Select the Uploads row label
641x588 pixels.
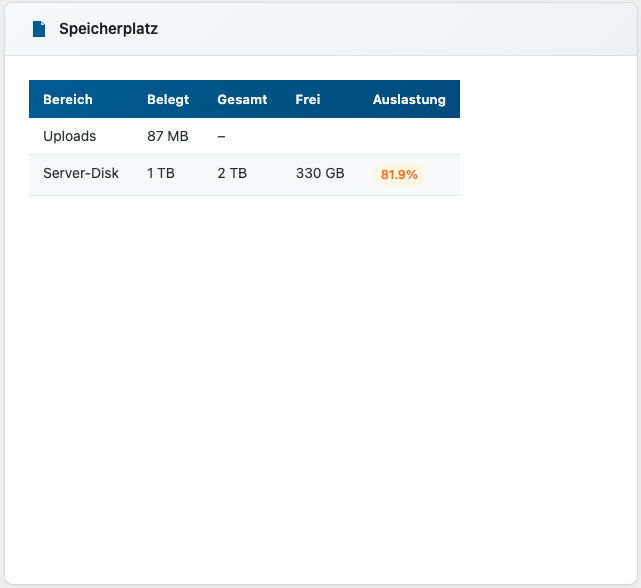(x=70, y=136)
